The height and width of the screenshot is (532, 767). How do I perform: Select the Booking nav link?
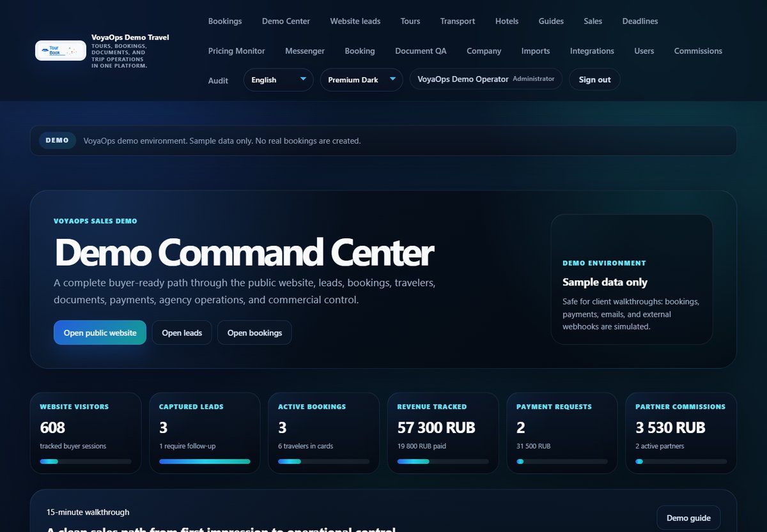point(360,51)
